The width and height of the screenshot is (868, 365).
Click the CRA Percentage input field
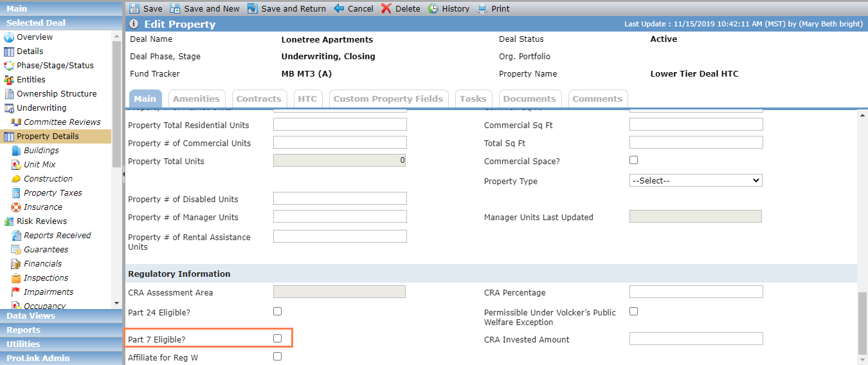(696, 292)
